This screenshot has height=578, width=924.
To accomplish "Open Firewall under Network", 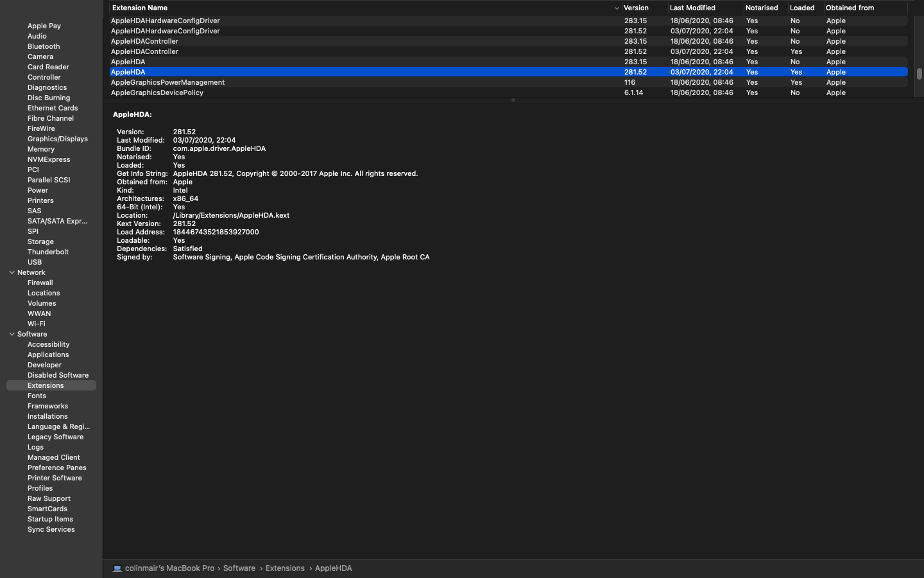I will [x=40, y=283].
